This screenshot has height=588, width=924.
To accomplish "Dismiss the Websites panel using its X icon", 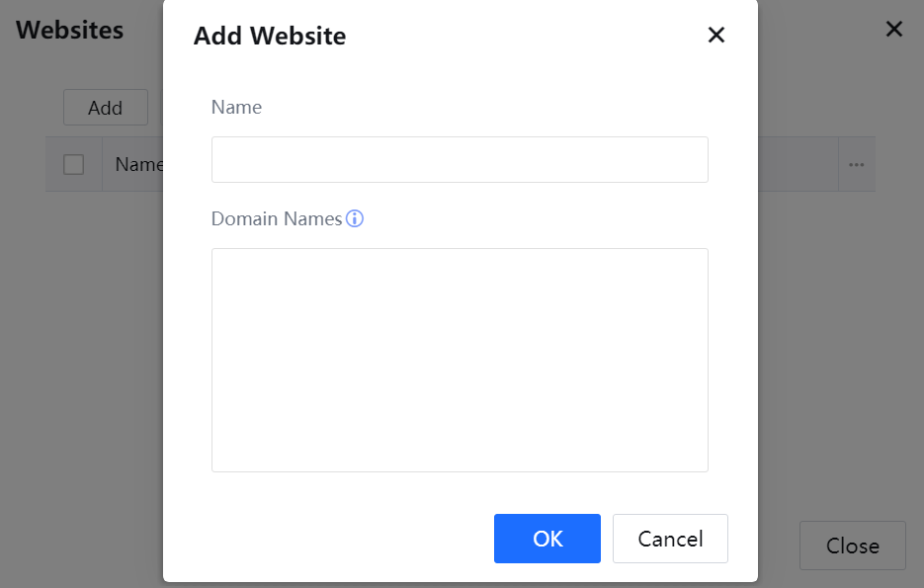I will 894,30.
